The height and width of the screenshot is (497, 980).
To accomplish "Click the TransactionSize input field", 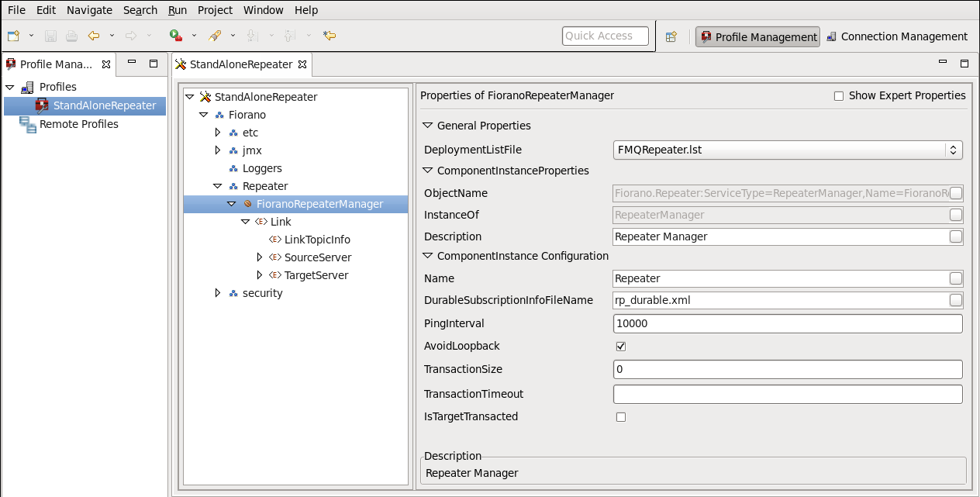I will (788, 370).
